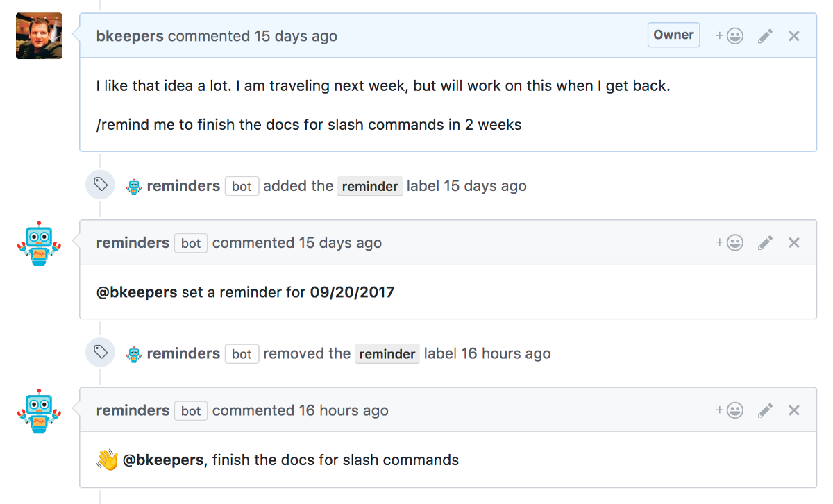Click the reminder label in the added-label event
Screen dimensions: 833x504
point(370,187)
